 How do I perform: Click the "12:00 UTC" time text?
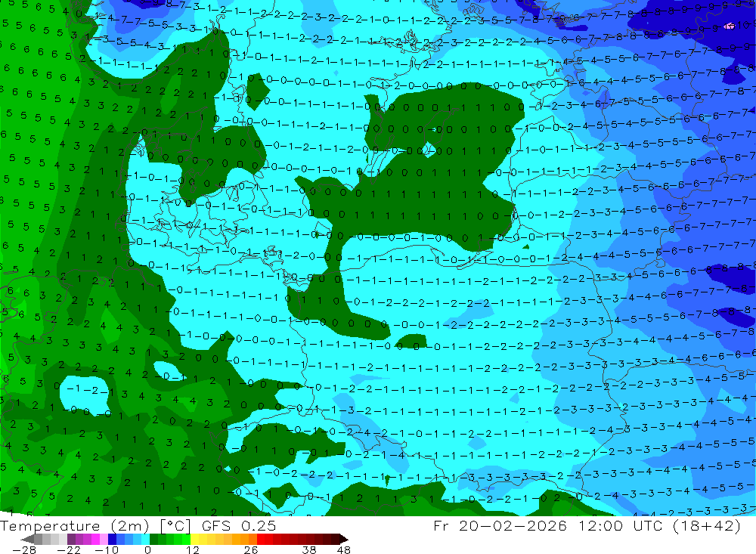(621, 526)
